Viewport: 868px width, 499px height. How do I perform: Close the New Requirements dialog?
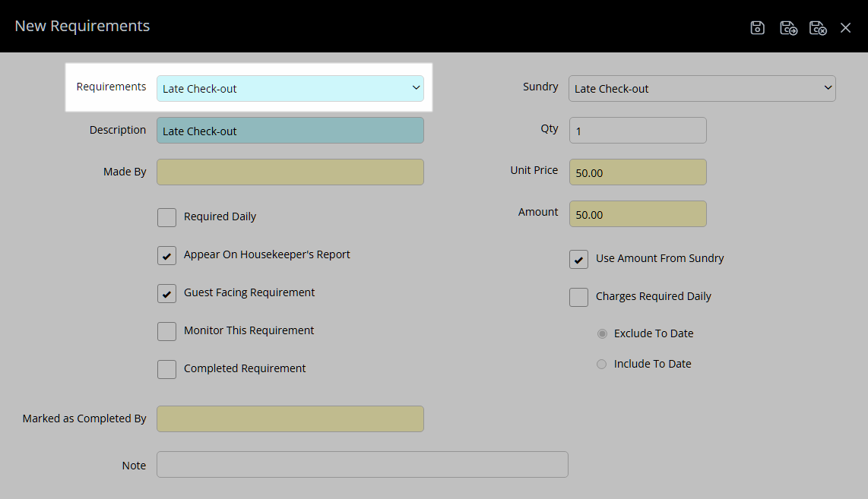(x=845, y=27)
